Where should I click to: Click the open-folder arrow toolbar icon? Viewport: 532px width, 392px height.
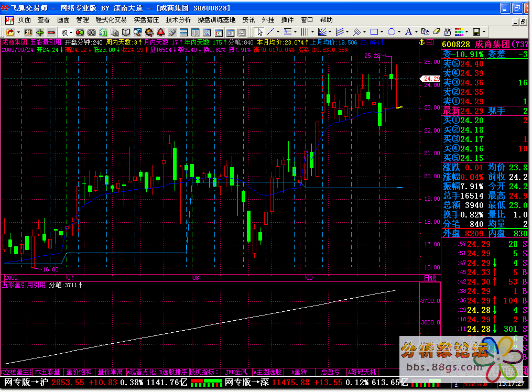click(10, 32)
